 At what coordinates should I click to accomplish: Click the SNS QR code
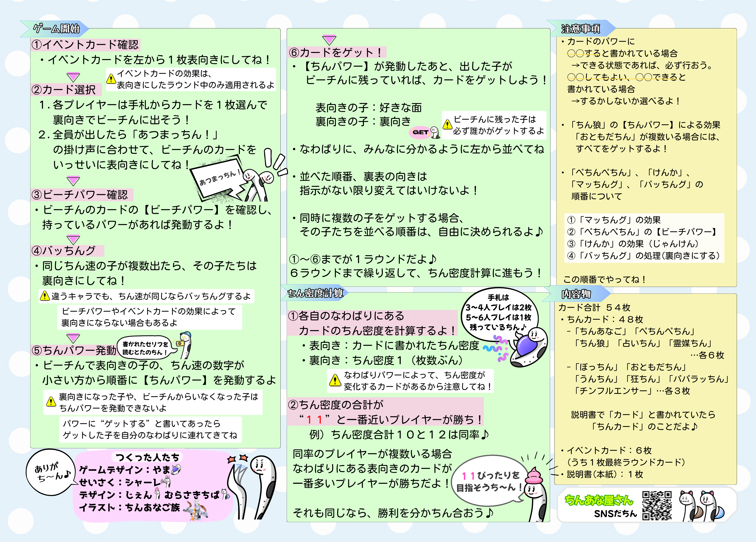657,505
